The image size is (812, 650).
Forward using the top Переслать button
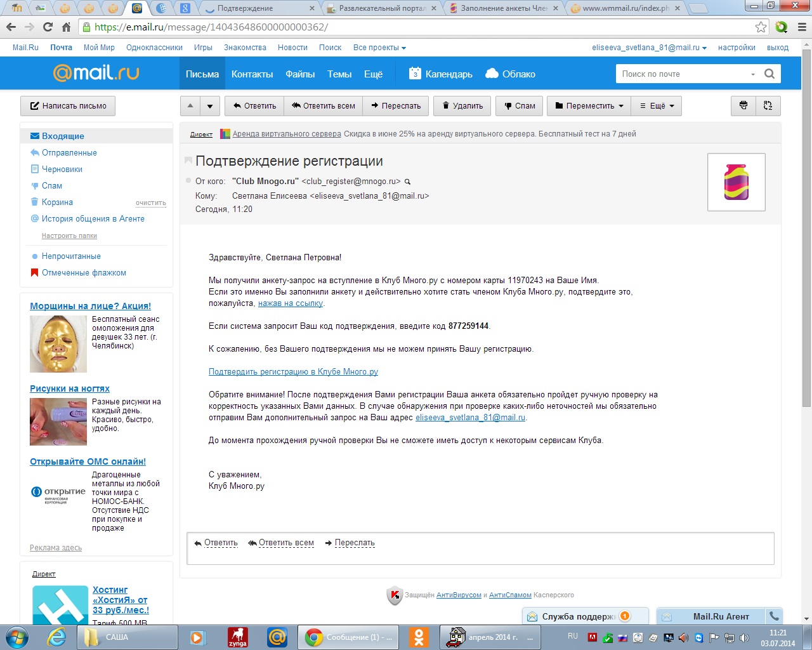click(x=396, y=106)
